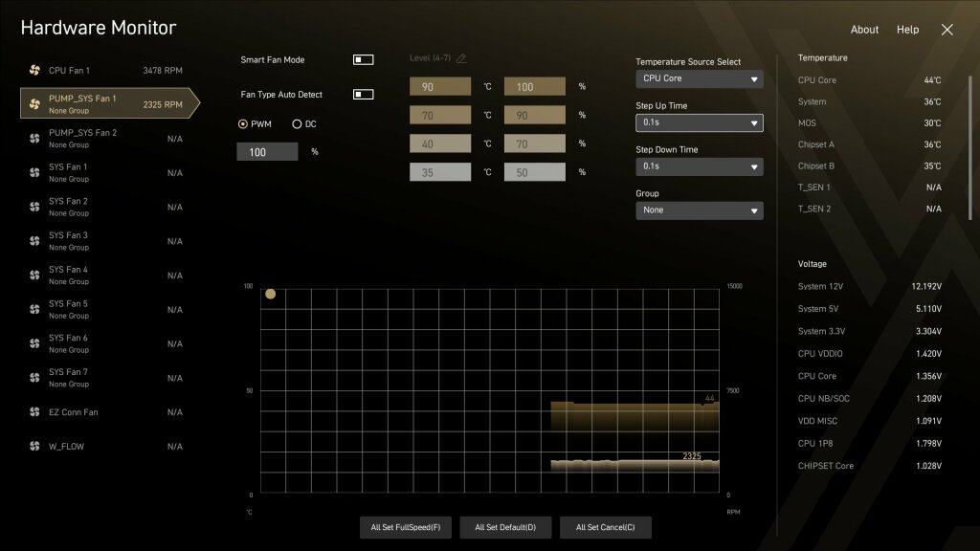
Task: Click the 90 °C temperature level field
Action: (x=440, y=86)
